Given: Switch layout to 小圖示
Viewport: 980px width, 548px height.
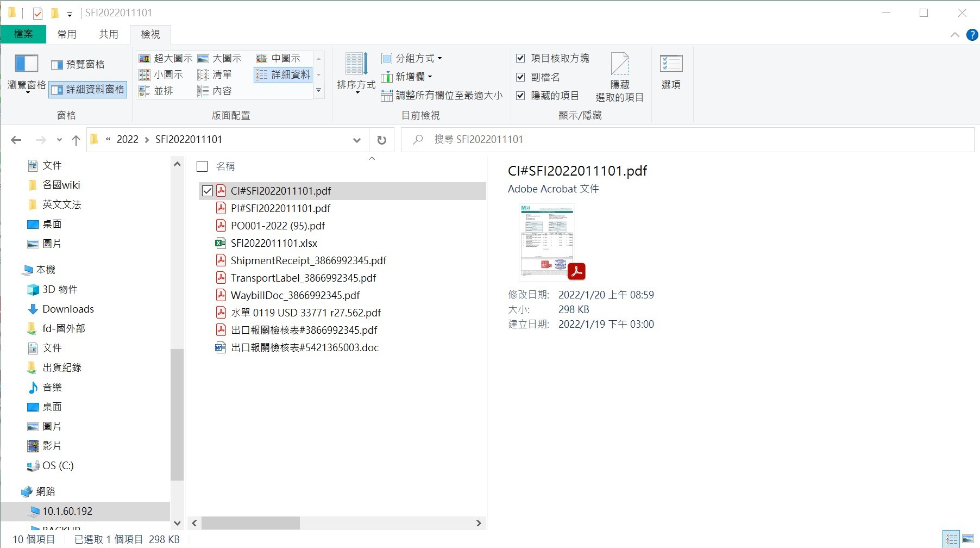Looking at the screenshot, I should point(161,74).
